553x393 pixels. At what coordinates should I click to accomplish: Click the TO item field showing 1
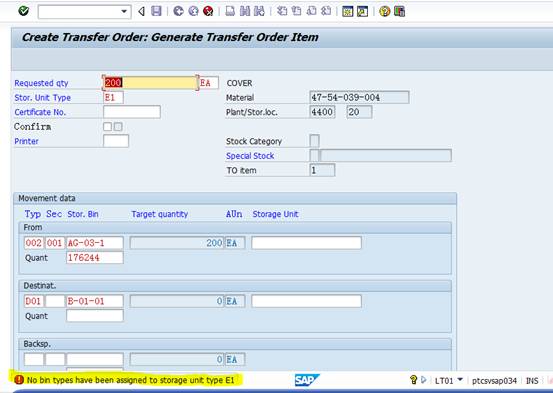(x=322, y=170)
